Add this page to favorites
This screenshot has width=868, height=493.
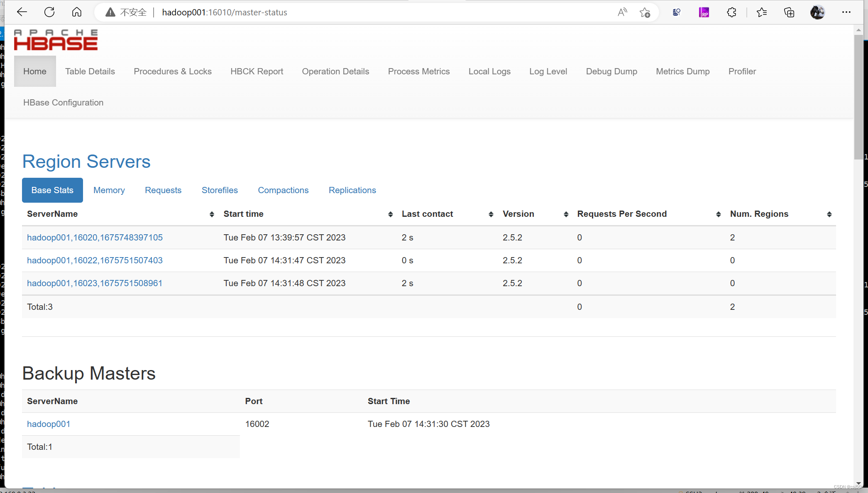645,12
